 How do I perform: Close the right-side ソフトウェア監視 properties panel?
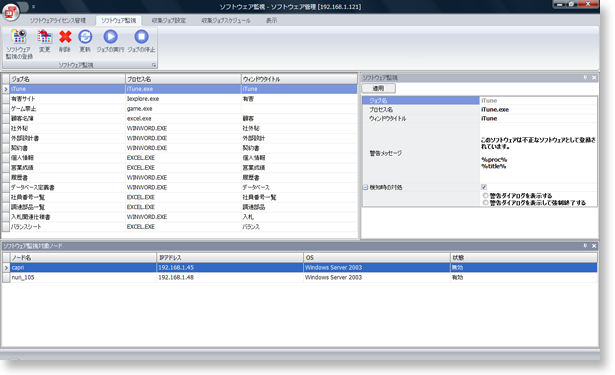click(594, 78)
